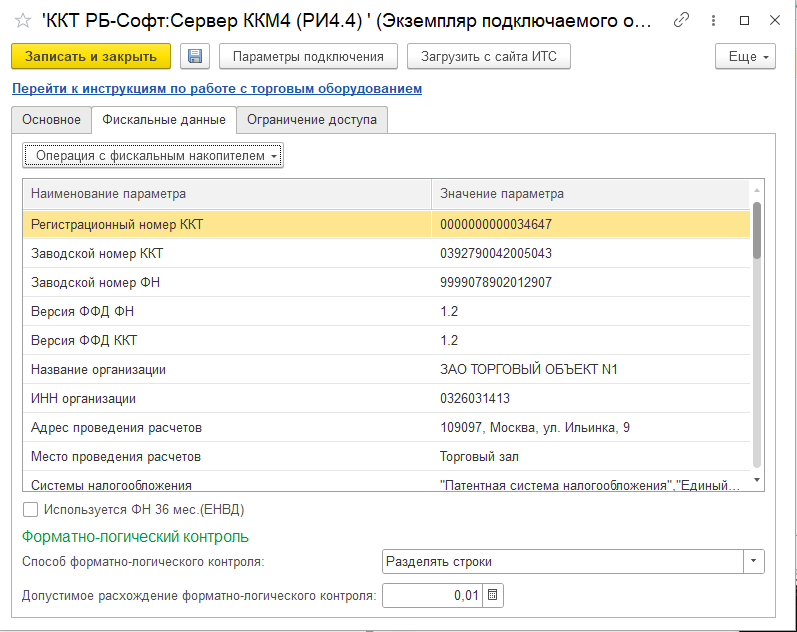Click the discrepancy value field 0,01

coord(432,596)
